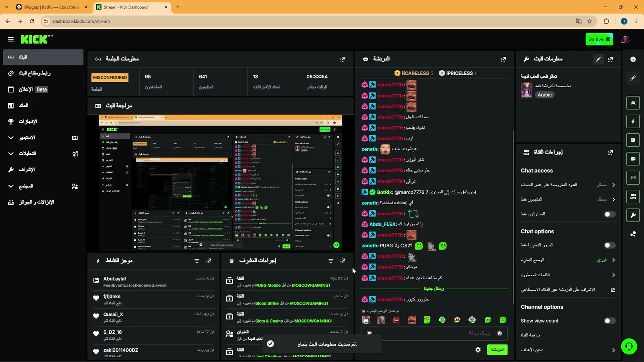This screenshot has width=644, height=362.
Task: Open Stream URL and key (رابط ومفتاح البث)
Action: coord(43,73)
